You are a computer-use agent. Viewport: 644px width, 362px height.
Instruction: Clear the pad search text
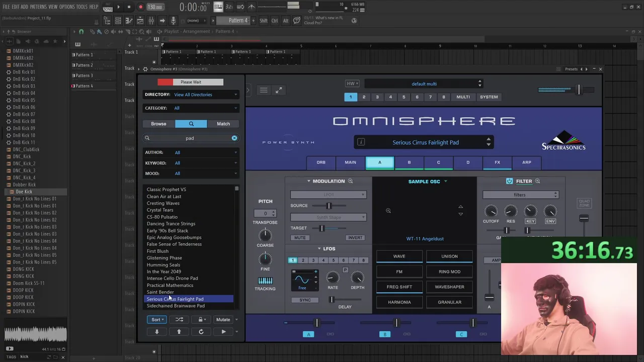point(234,138)
